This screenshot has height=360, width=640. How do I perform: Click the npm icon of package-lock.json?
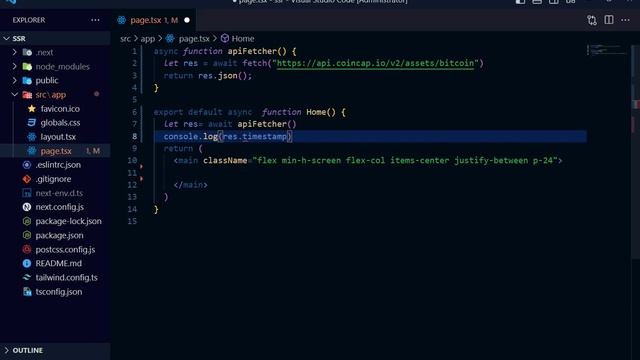tap(27, 221)
